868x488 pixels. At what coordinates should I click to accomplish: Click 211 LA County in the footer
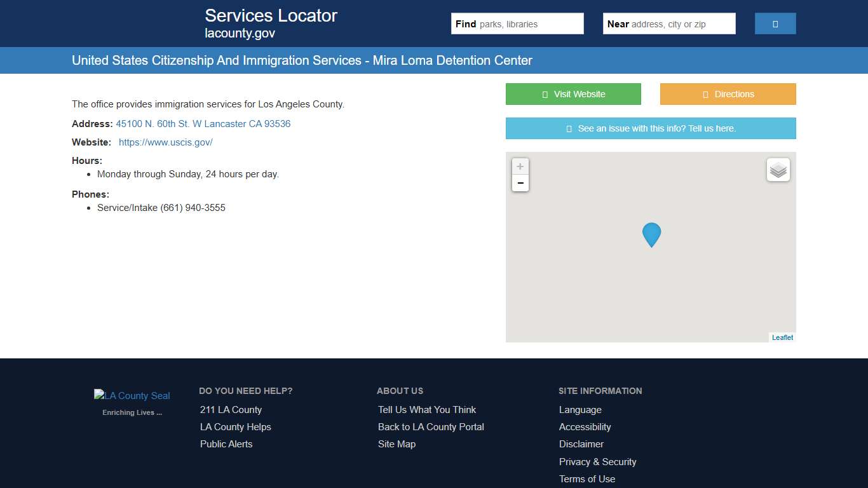[x=231, y=410]
